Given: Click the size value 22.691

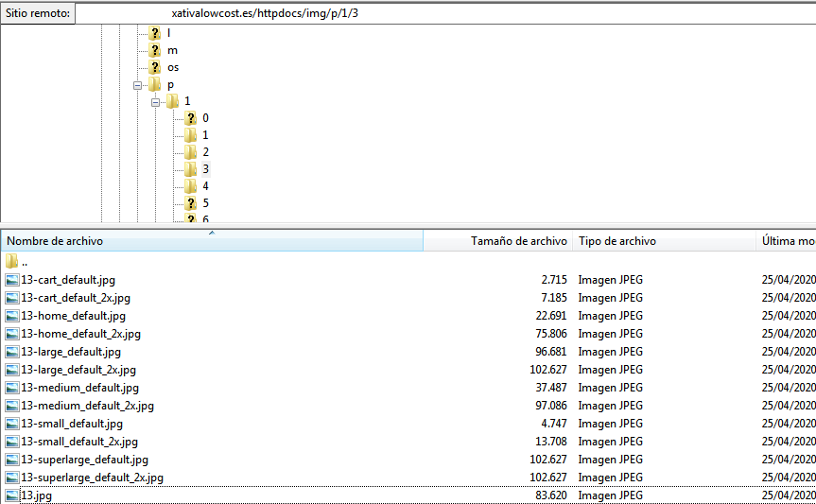Looking at the screenshot, I should 551,316.
